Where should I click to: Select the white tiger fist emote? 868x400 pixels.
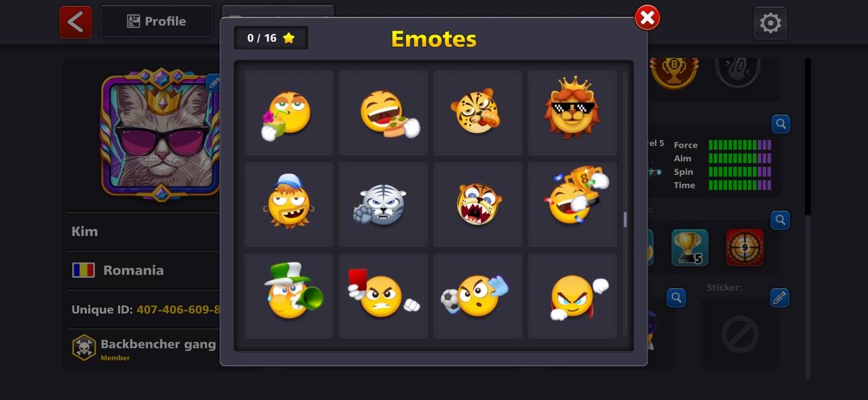tap(383, 204)
